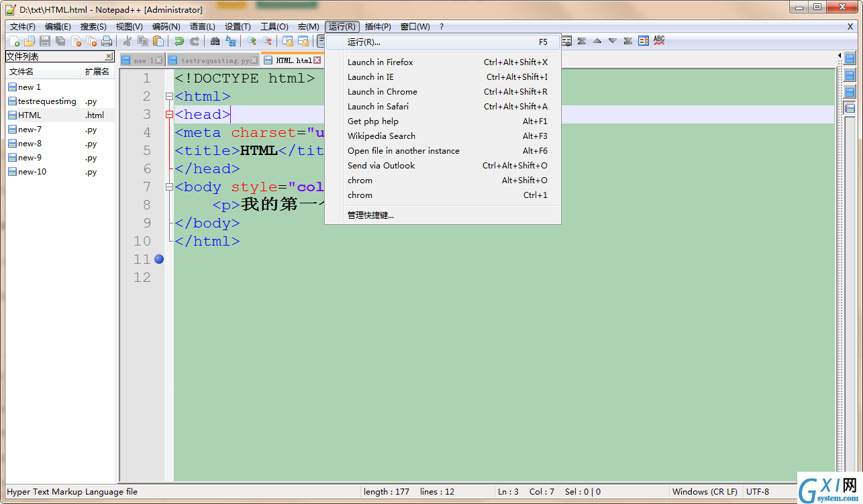The image size is (863, 504).
Task: Choose Open file in another instance
Action: [443, 151]
